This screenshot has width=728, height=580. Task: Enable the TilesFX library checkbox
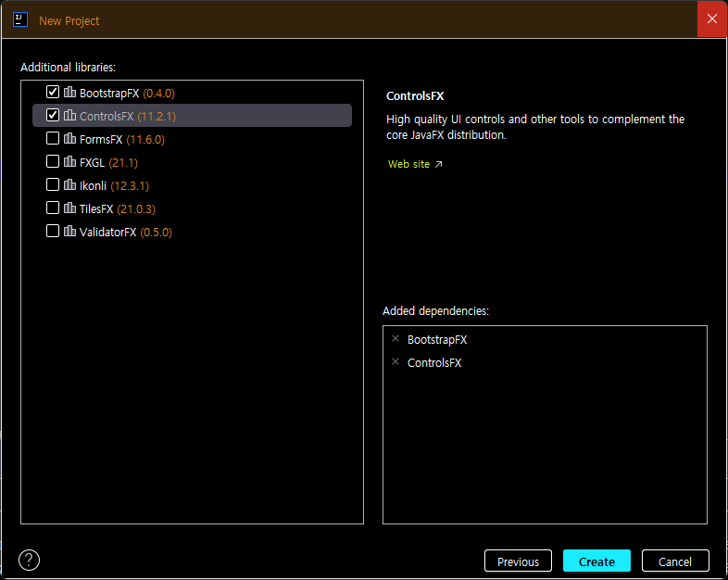coord(53,208)
